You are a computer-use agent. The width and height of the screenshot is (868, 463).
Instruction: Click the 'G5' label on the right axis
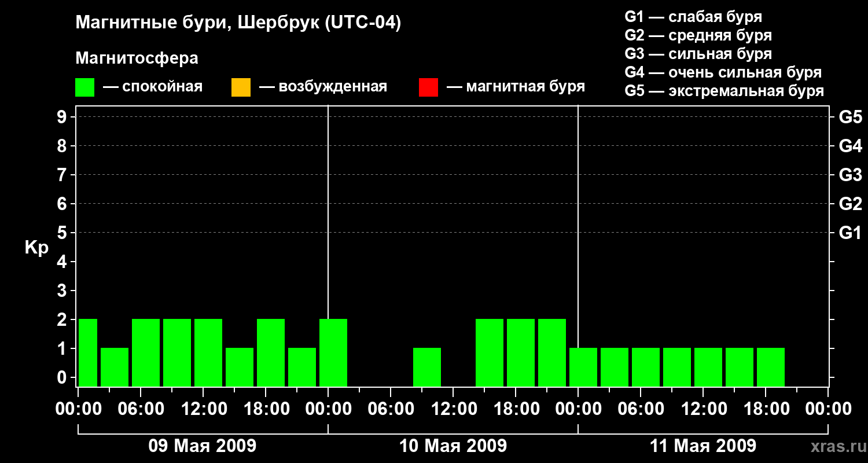851,117
